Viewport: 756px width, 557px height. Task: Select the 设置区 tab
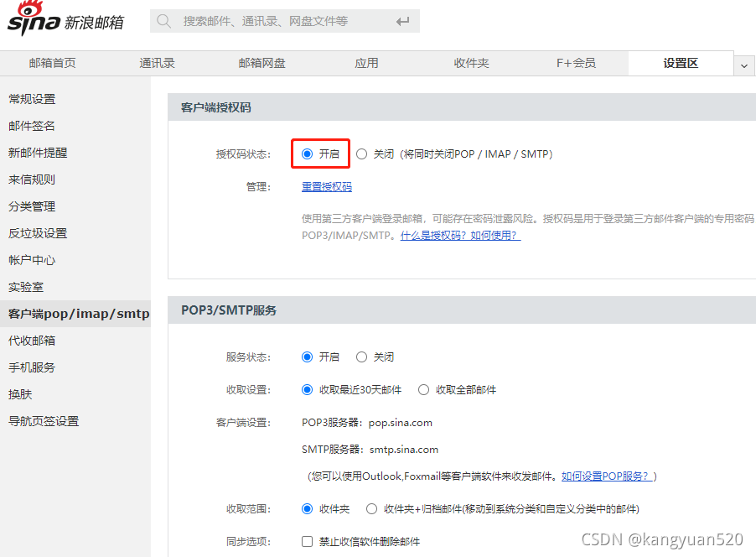click(x=681, y=63)
